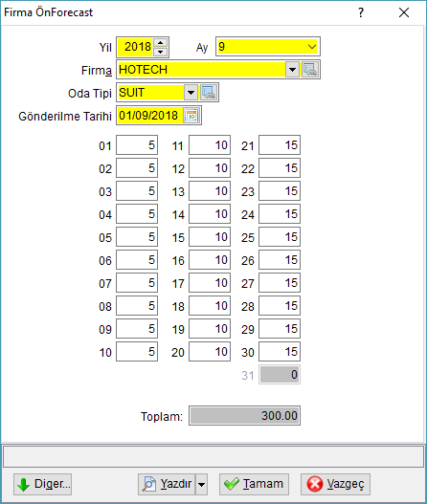Close the Firma ÖnForecast dialog

pos(404,12)
